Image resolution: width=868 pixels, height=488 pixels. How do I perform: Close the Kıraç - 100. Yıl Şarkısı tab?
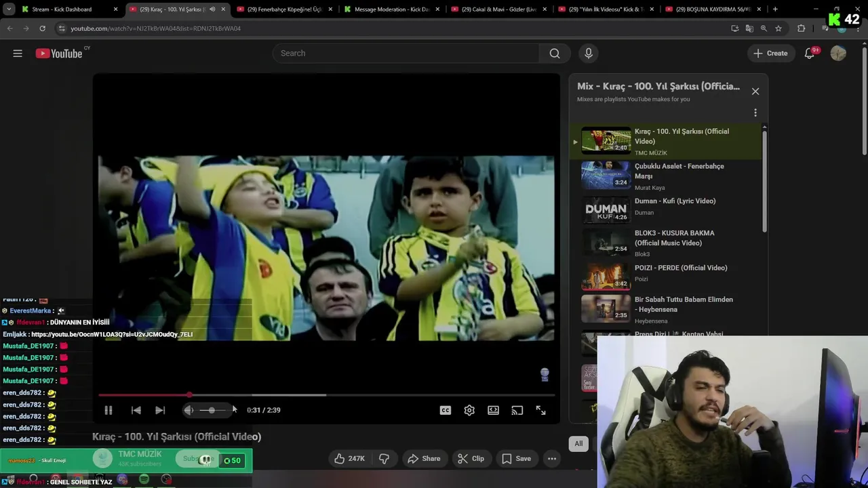(223, 9)
